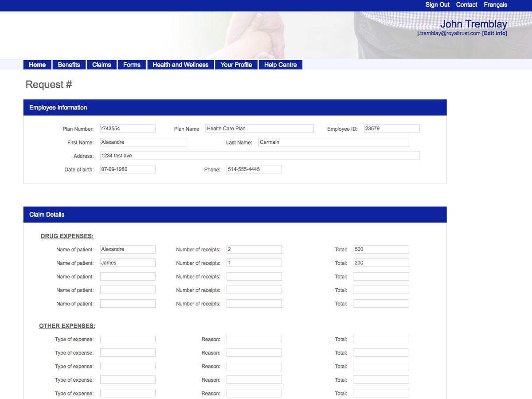
Task: Click the Employee ID field
Action: coord(391,128)
